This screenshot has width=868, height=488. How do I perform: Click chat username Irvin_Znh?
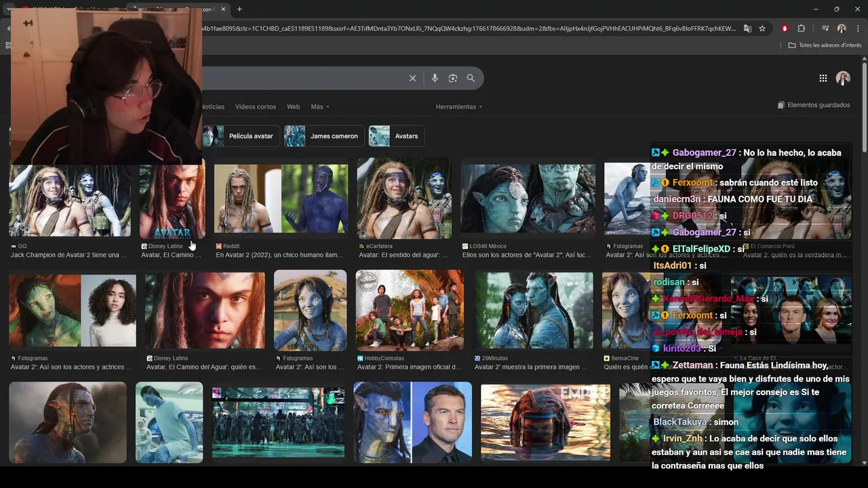[683, 439]
